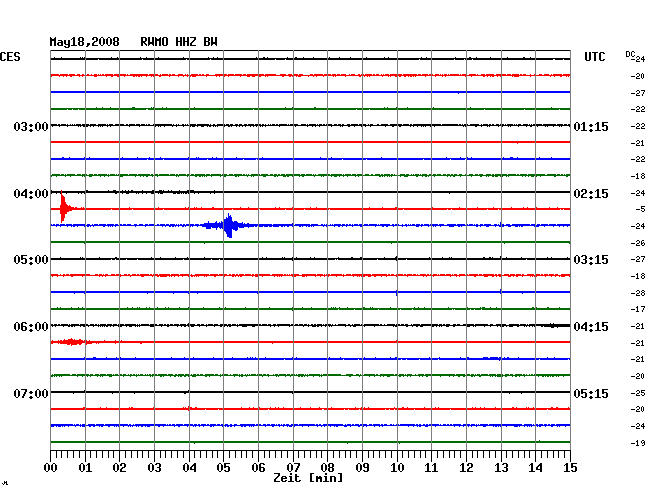This screenshot has height=494, width=650.
Task: Click the DC value -26
Action: 638,243
